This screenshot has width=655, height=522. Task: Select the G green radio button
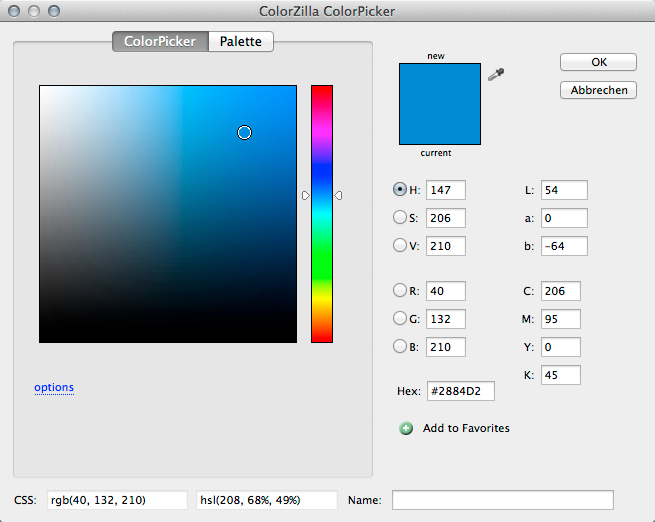(401, 319)
